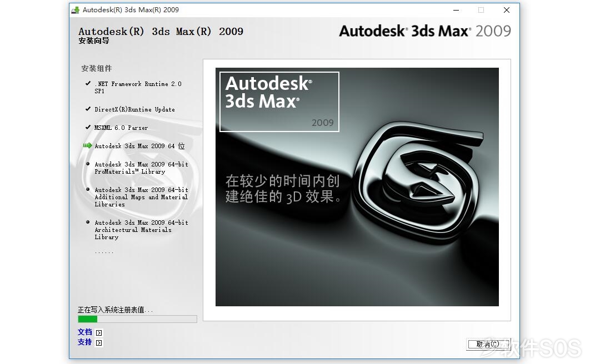The height and width of the screenshot is (364, 590).
Task: Click the bullet beside Architectural Materials Library
Action: (x=88, y=222)
